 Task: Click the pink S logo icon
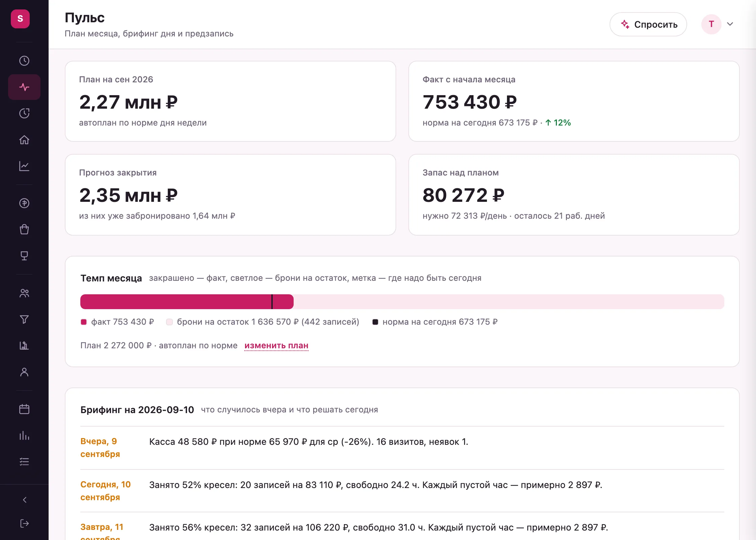pos(20,19)
